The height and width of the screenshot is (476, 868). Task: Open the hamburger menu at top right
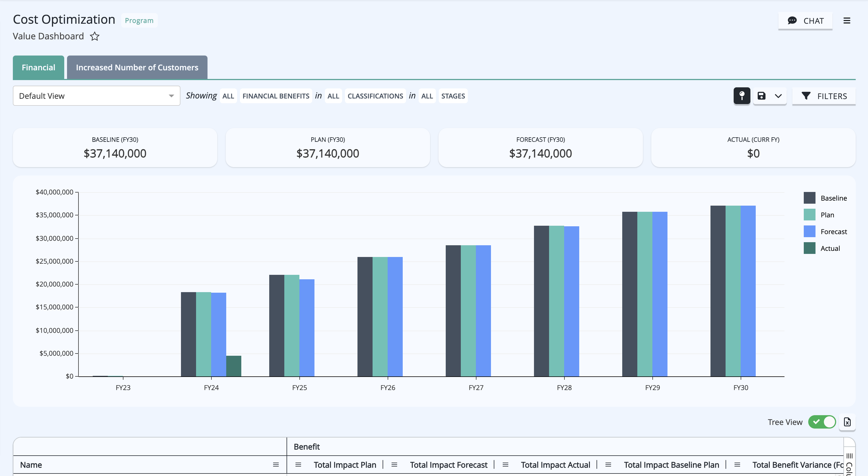[x=847, y=21]
